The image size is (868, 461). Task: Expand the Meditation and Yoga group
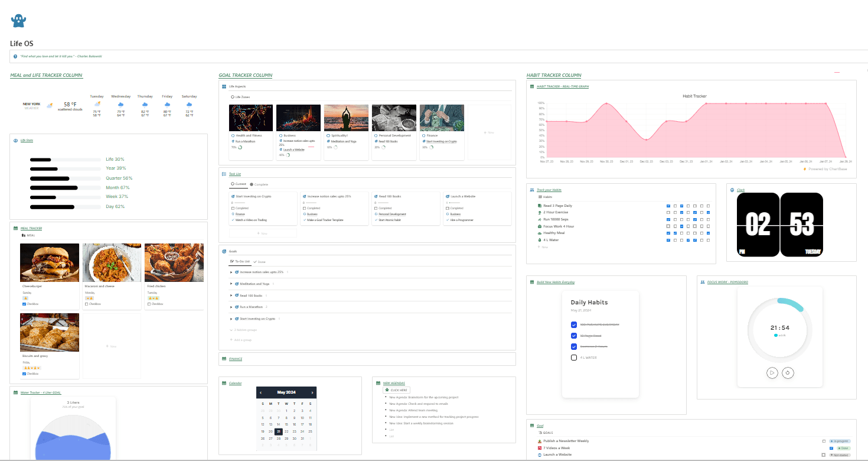tap(231, 284)
